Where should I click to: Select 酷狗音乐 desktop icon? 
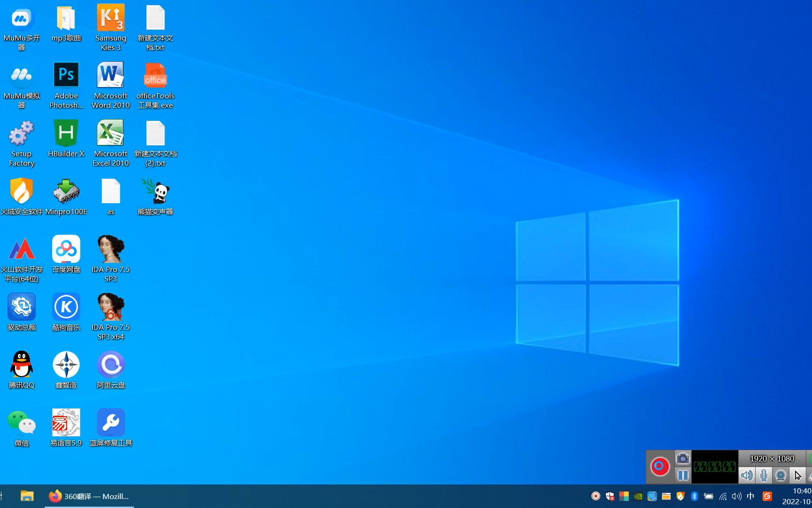pyautogui.click(x=66, y=313)
